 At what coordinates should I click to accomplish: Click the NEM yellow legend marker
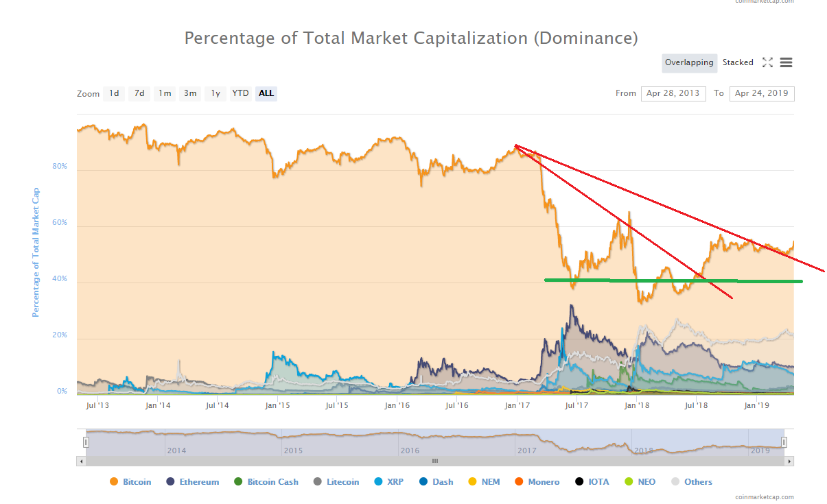[x=471, y=481]
